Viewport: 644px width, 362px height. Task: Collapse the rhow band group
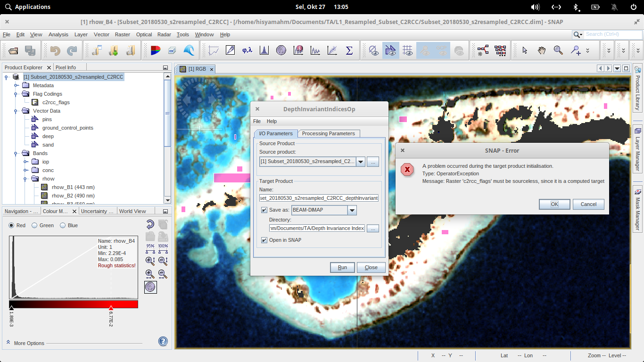tap(26, 179)
